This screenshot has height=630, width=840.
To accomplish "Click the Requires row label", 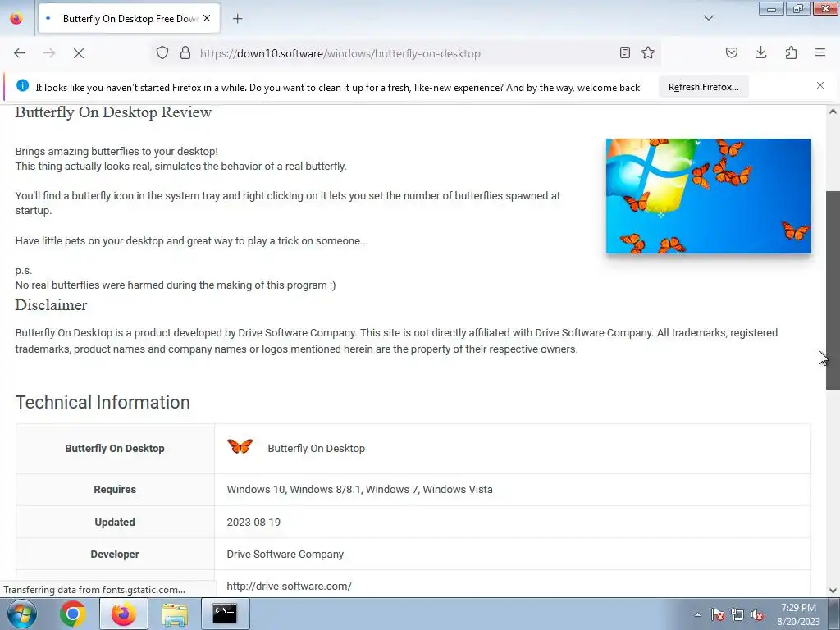I will point(115,489).
